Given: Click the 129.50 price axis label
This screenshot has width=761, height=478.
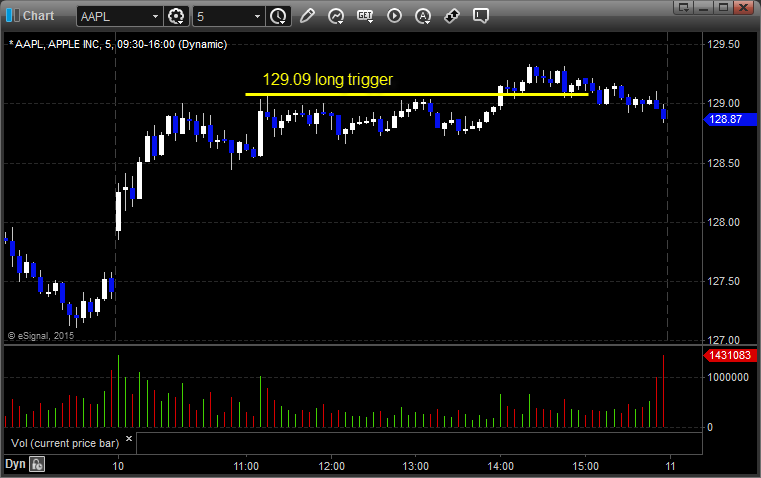Looking at the screenshot, I should point(724,45).
